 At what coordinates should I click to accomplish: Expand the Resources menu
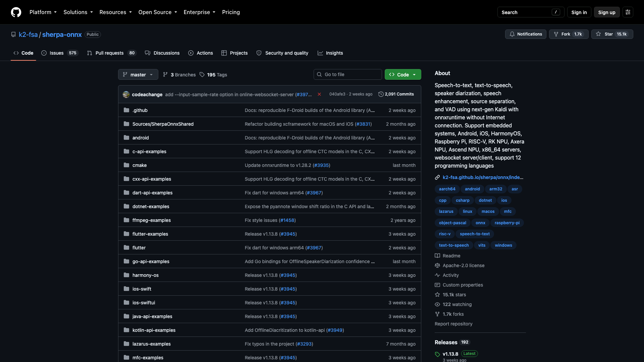[116, 12]
